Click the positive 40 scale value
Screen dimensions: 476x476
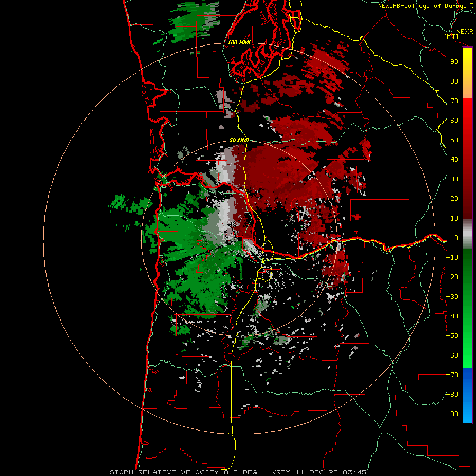[x=454, y=159]
